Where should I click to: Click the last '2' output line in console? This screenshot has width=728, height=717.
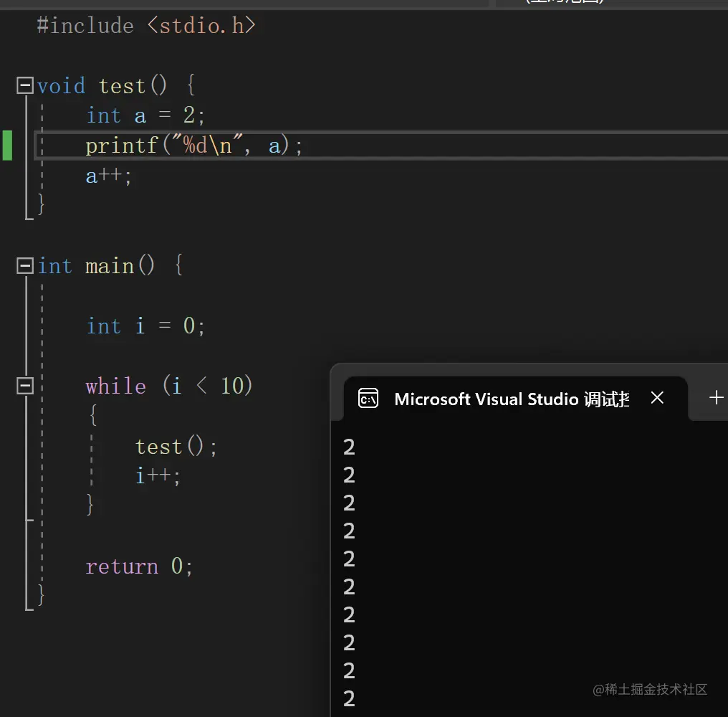349,698
